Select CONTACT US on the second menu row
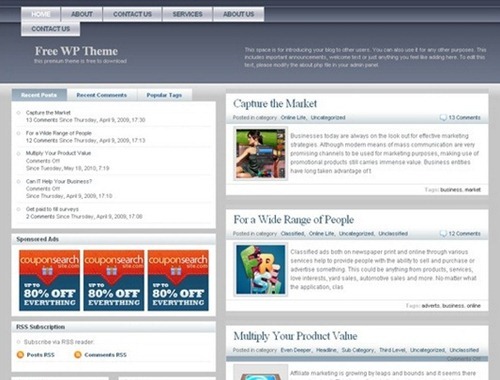 point(51,29)
